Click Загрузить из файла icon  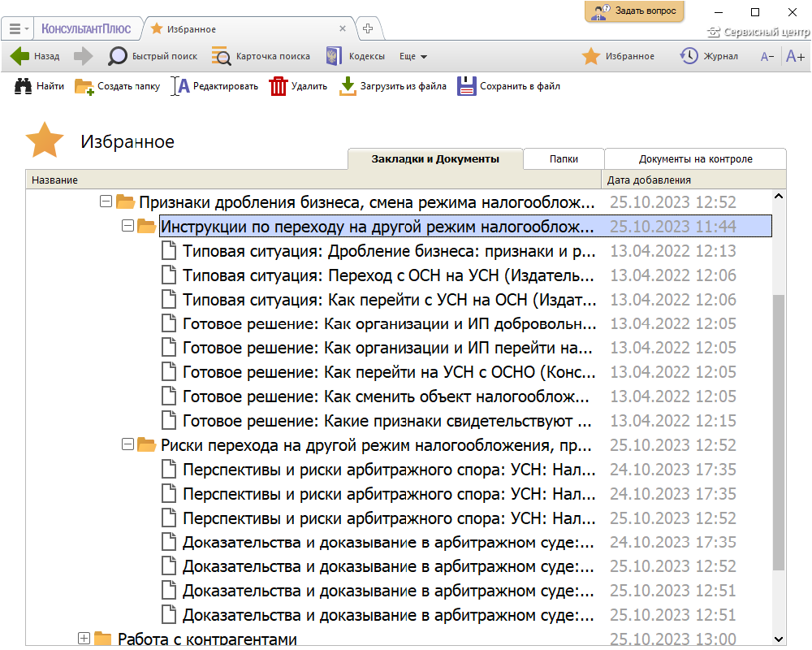348,86
